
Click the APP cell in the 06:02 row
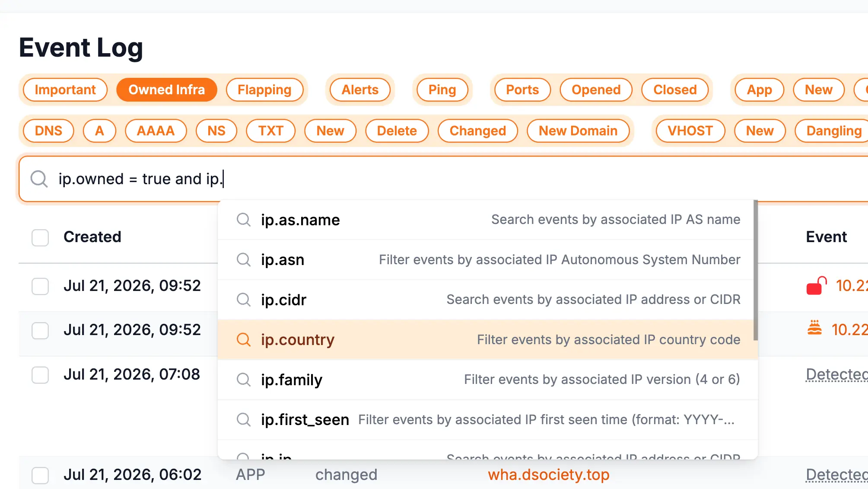pos(251,475)
